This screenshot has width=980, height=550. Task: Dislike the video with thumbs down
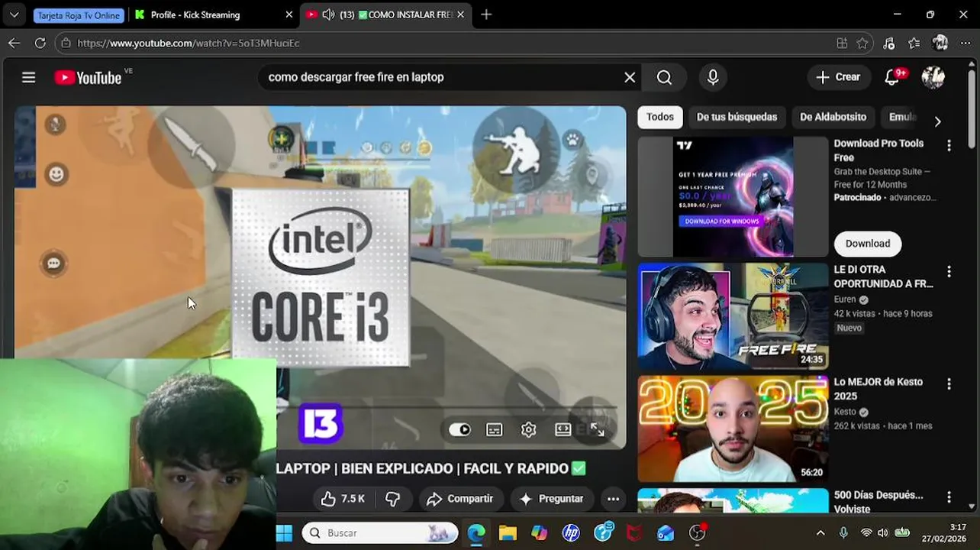pos(392,499)
